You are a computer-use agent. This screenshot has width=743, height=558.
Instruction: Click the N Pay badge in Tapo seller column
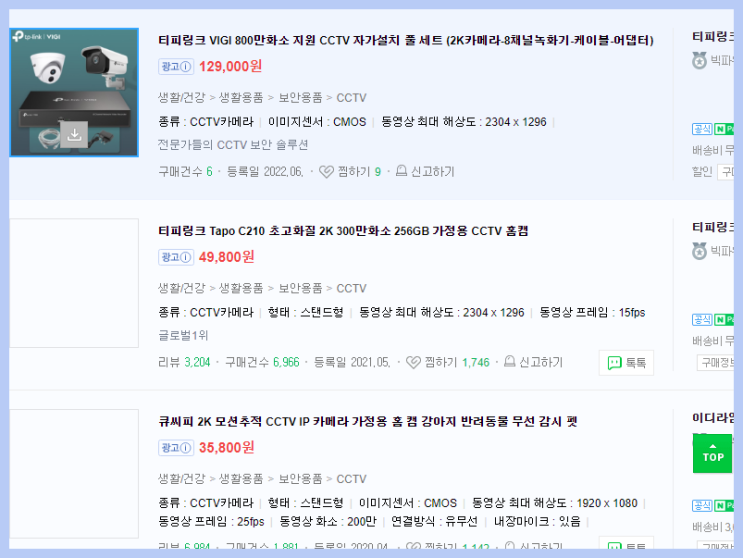[724, 320]
